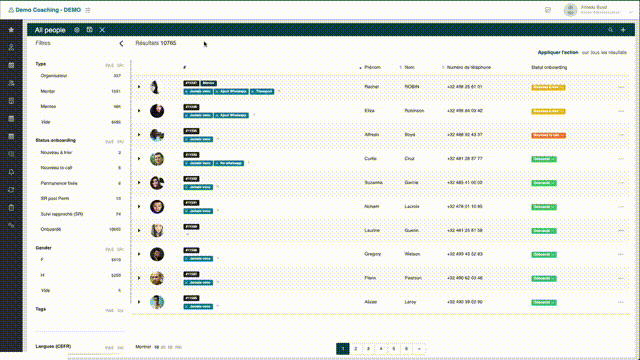Click the plus icon to add a person
The height and width of the screenshot is (360, 640).
(623, 30)
